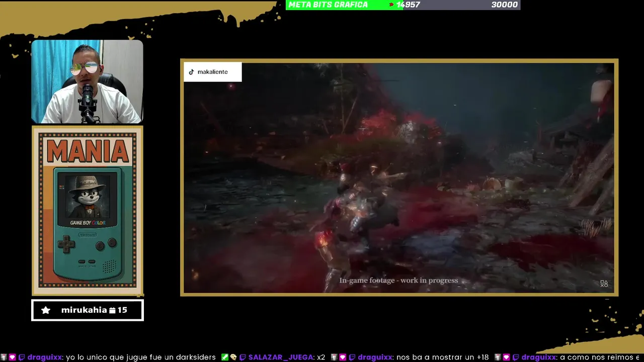Click the TikTok logo beside makaliente
This screenshot has width=644, height=362.
tap(191, 72)
